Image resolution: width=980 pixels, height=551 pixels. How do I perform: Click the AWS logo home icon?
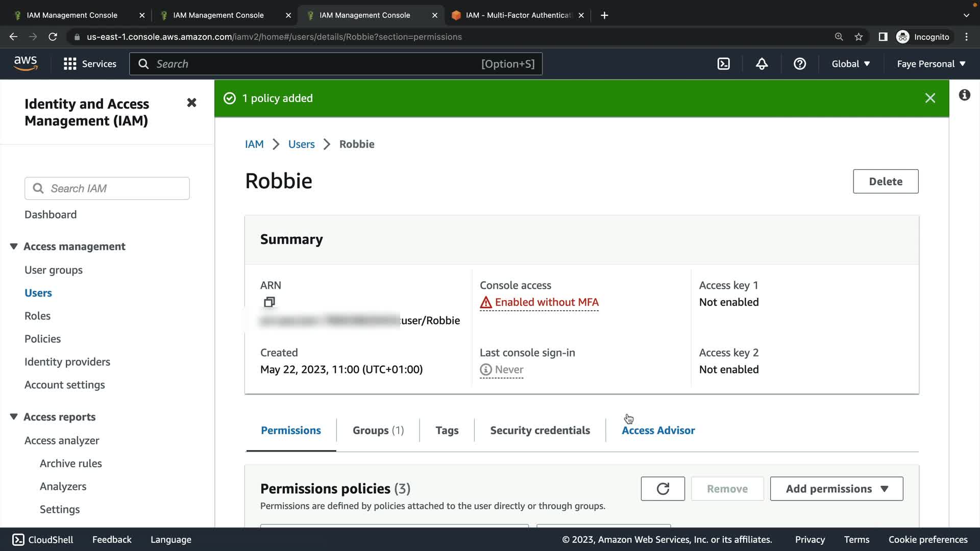(26, 63)
